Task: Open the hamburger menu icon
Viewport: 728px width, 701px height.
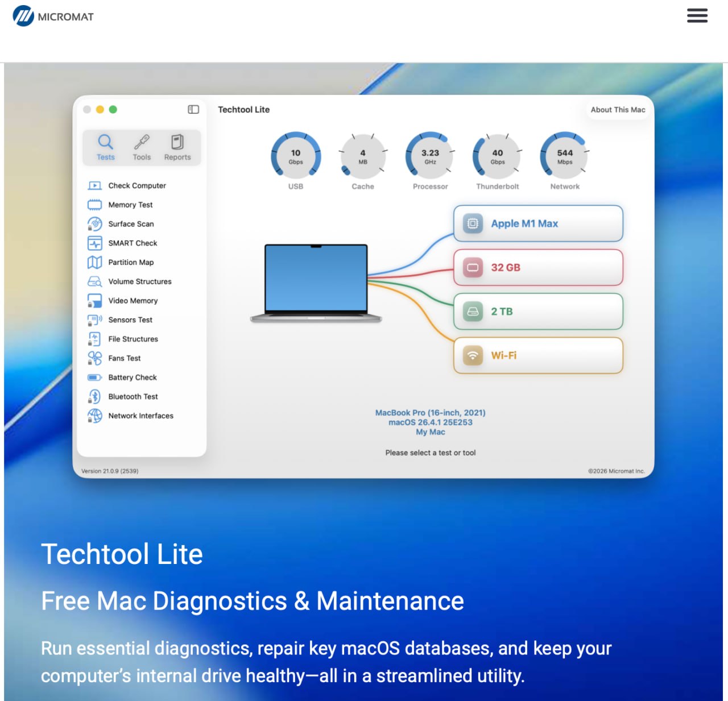Action: coord(697,16)
